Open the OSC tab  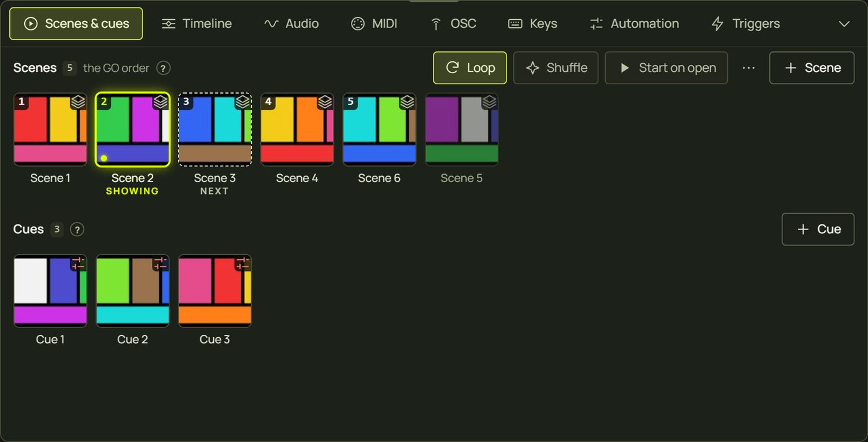(453, 24)
